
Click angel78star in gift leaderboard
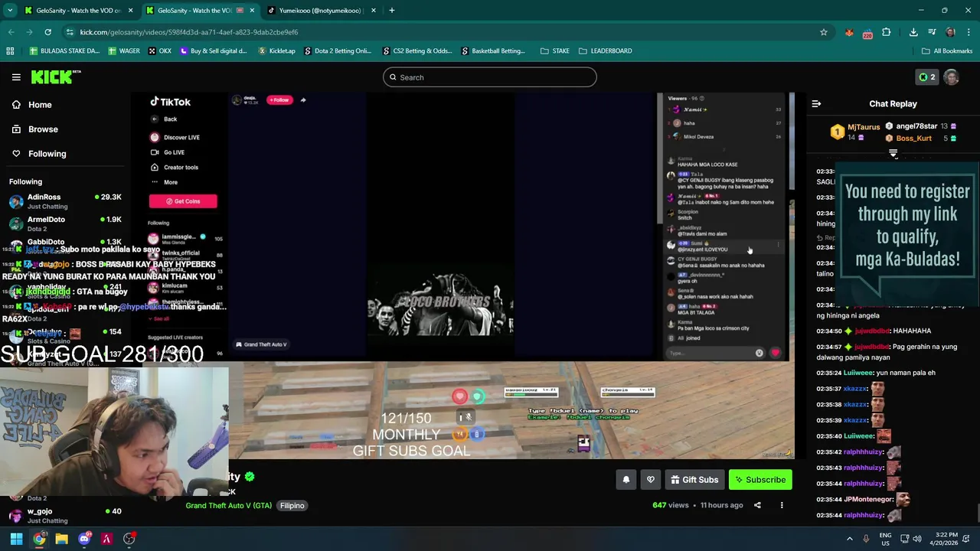pos(916,126)
